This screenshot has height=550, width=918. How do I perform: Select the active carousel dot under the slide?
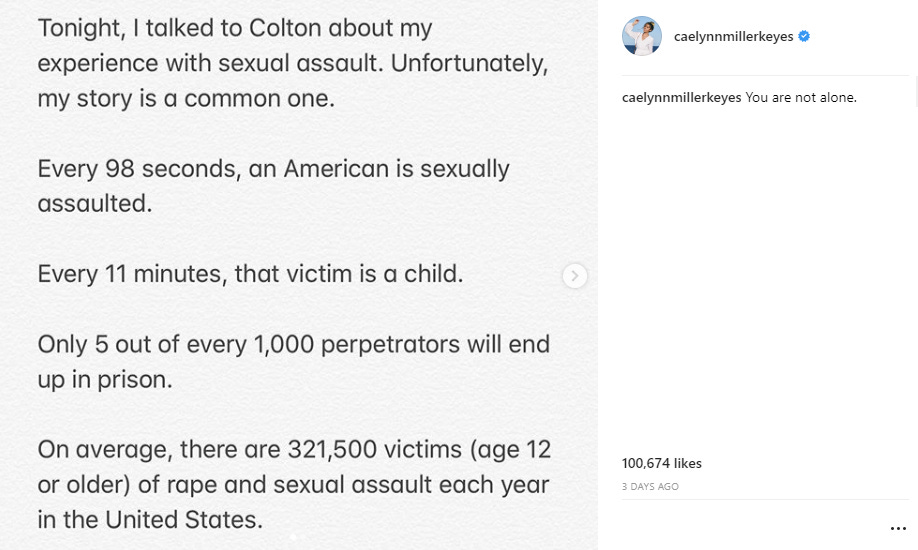pos(293,538)
